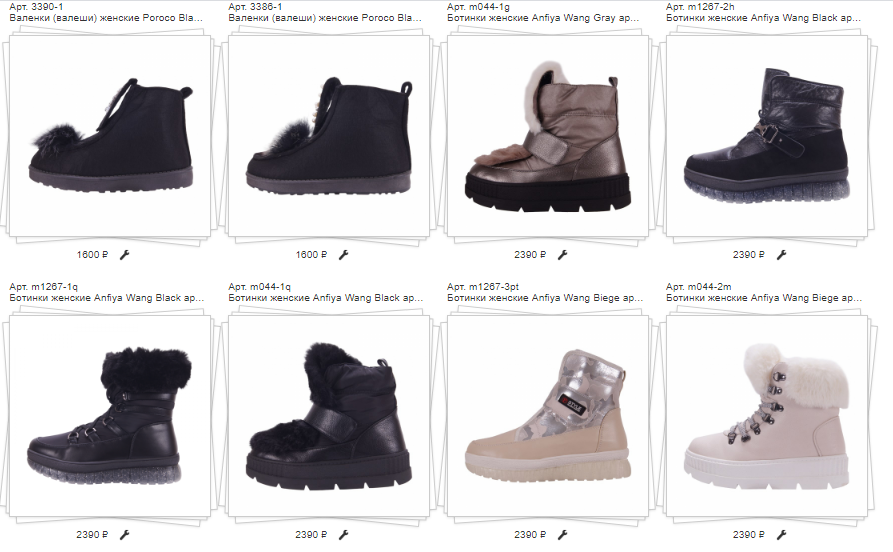Open white fur lace-up boot m044-2m photo
The width and height of the screenshot is (893, 552).
[x=767, y=416]
